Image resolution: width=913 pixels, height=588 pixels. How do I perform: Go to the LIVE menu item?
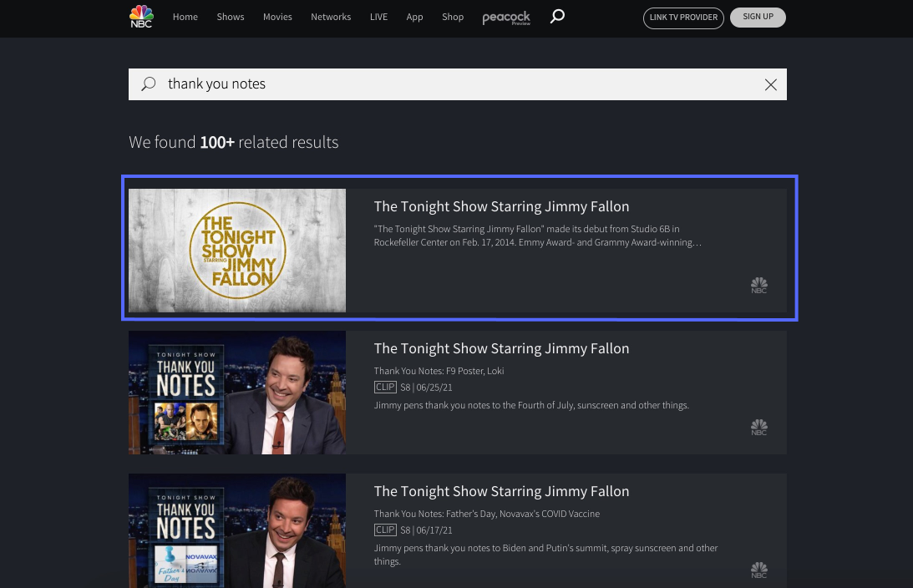click(378, 17)
